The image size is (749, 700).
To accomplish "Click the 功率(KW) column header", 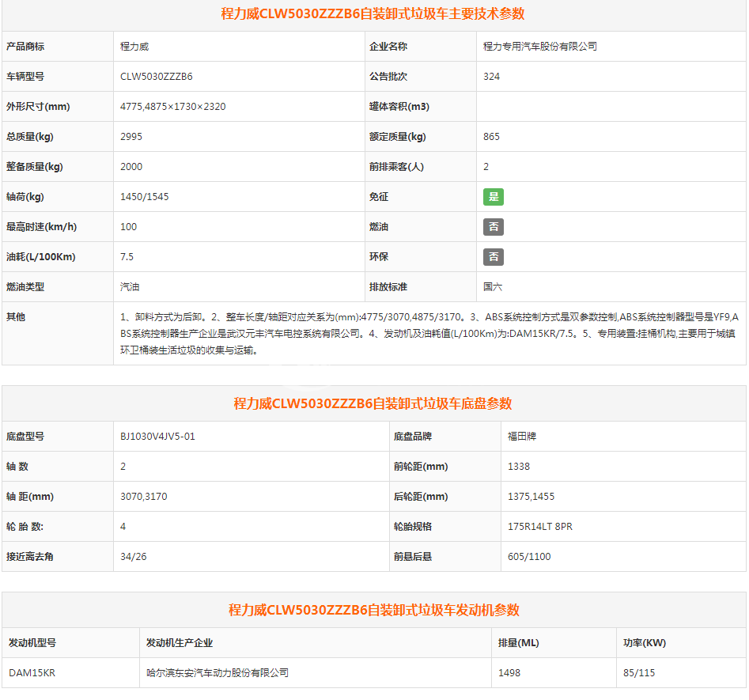I will click(x=645, y=643).
